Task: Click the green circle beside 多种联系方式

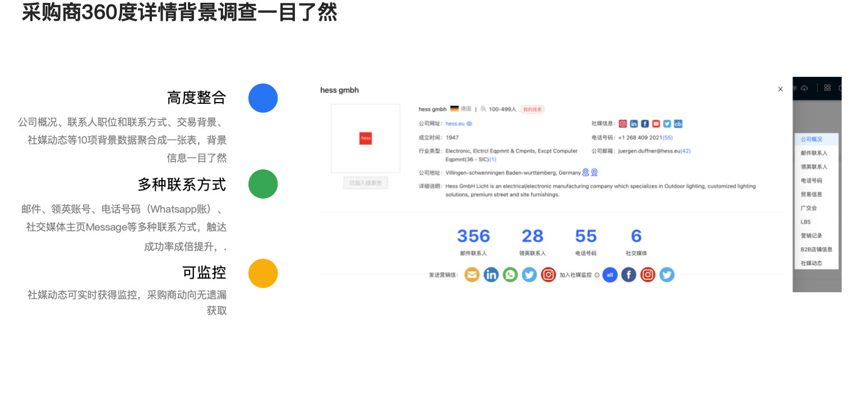Action: coord(263,184)
